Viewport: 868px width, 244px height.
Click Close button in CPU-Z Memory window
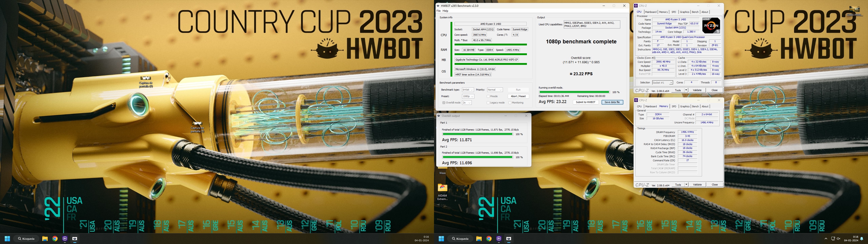715,185
